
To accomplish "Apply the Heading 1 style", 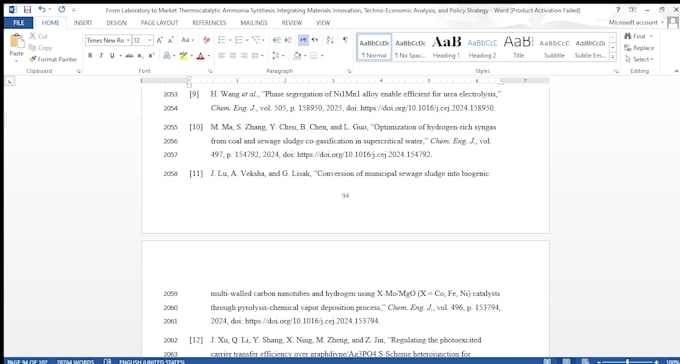I will coord(446,47).
